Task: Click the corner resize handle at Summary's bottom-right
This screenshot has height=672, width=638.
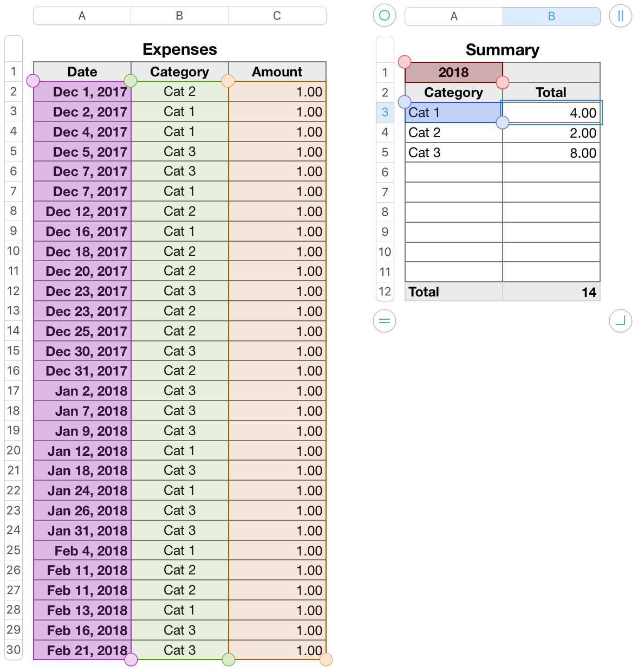Action: coord(621,321)
